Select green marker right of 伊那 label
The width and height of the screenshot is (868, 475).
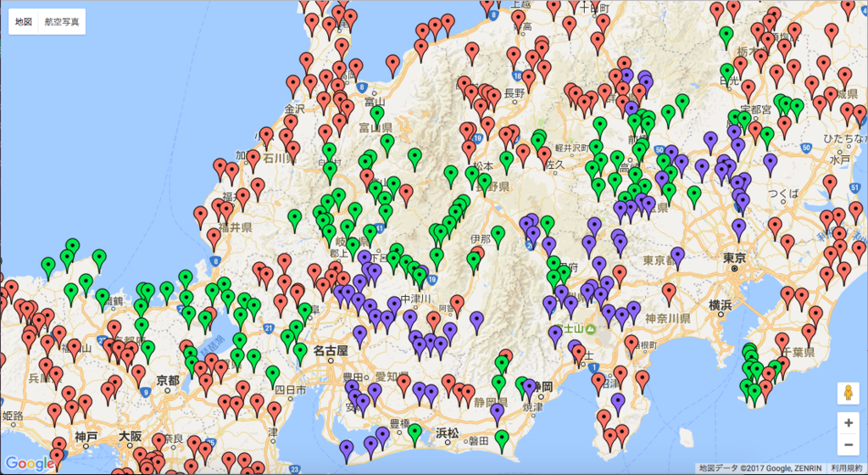(x=498, y=237)
